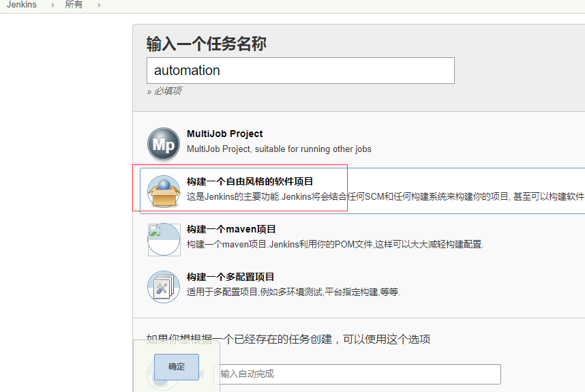Select the MultiJob Project Mp icon
The image size is (585, 392).
[x=164, y=144]
